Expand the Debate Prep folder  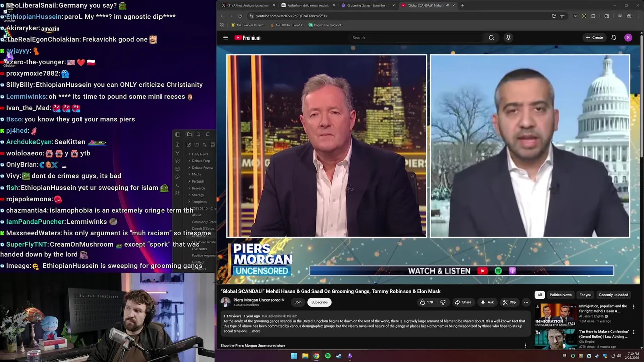tap(201, 161)
